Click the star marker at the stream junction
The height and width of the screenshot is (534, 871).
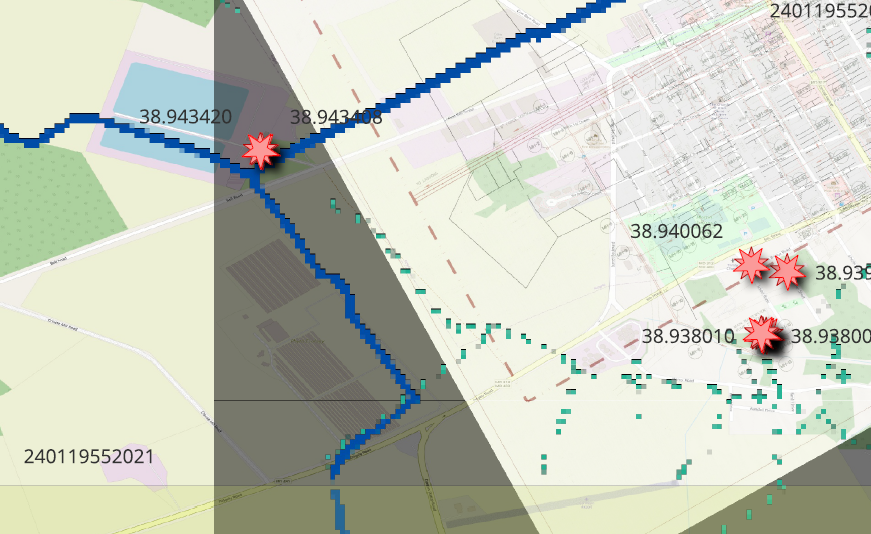pos(261,151)
